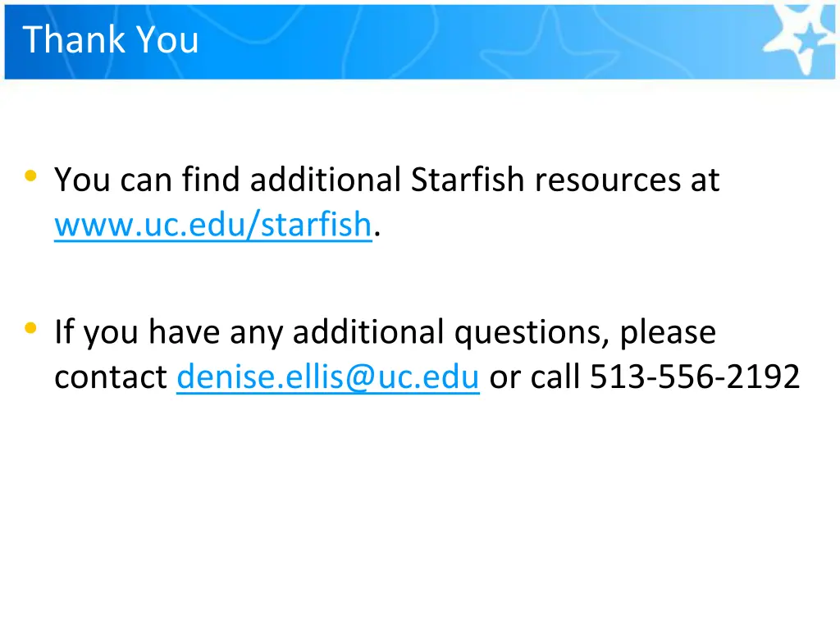Select the "Thank You" slide title
Screen dimensions: 840x630
111,39
